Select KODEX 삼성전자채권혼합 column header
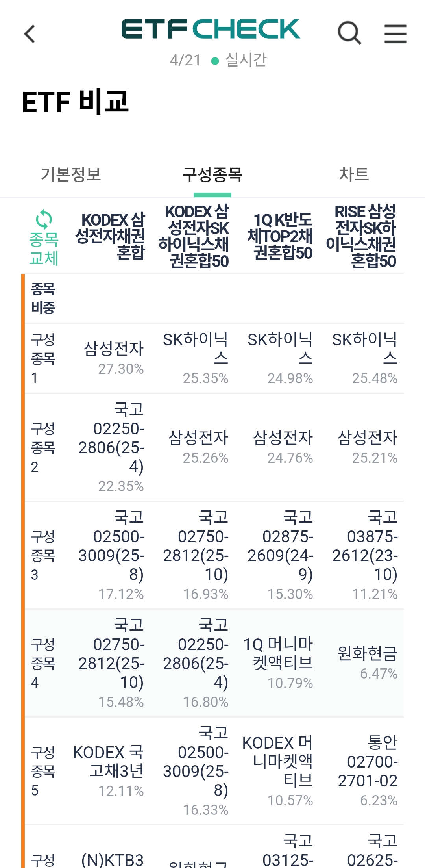 (x=111, y=236)
